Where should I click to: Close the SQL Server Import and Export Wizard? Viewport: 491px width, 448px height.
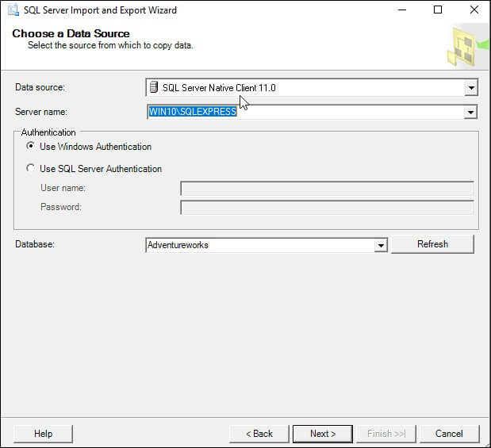473,10
